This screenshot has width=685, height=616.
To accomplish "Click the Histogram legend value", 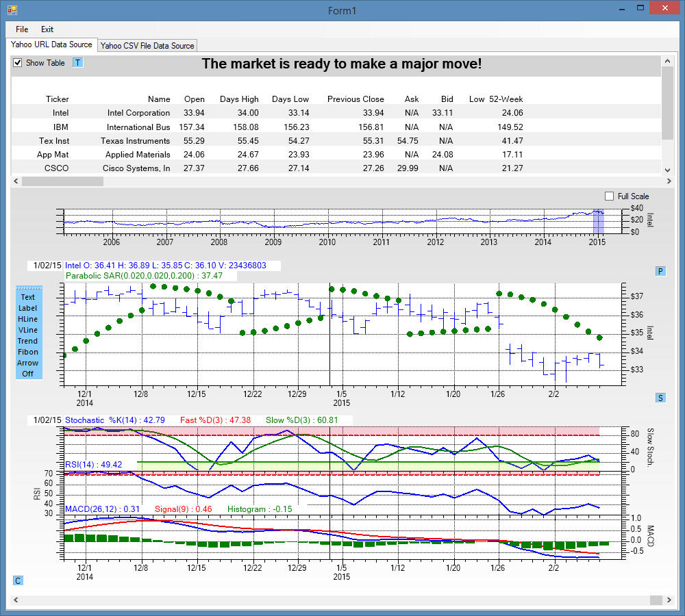I will click(260, 509).
